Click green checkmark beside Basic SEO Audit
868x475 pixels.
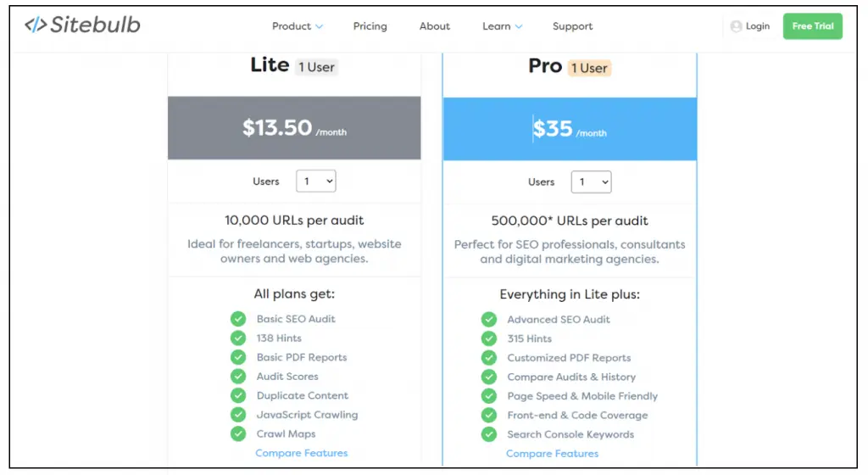[238, 319]
